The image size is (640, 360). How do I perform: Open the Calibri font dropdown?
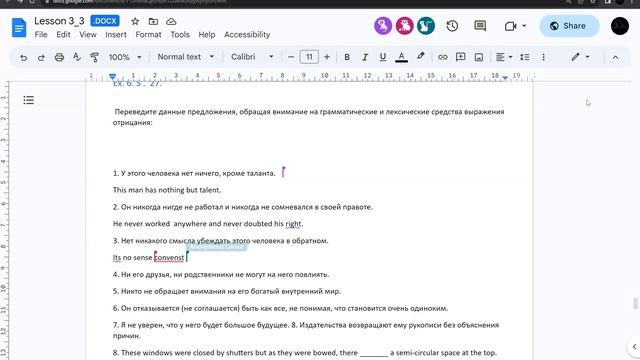point(252,57)
